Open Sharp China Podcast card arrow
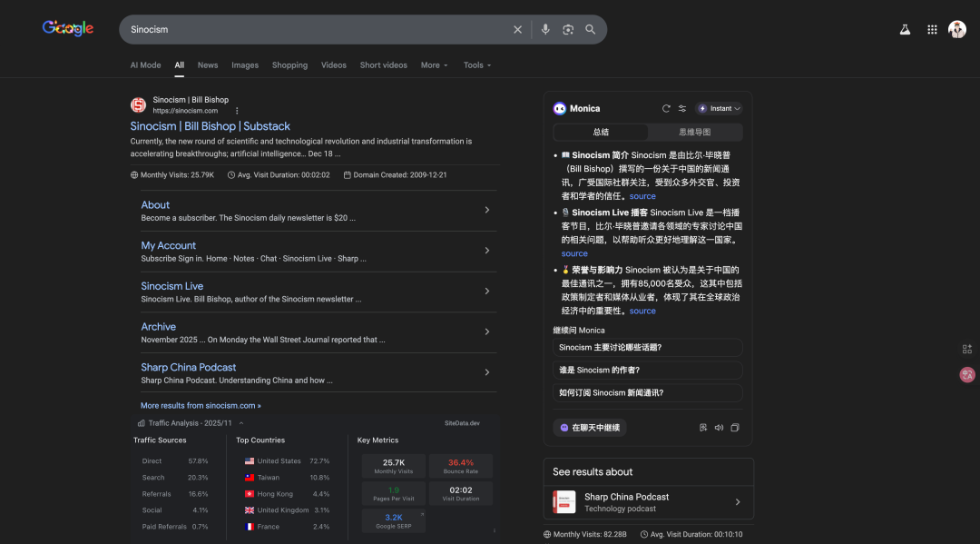The image size is (980, 544). [x=738, y=502]
